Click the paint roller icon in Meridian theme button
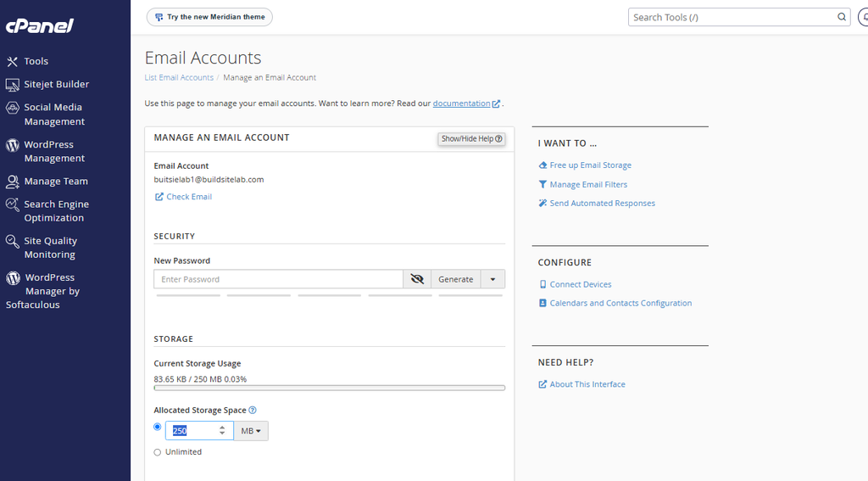Screen dimensions: 868x481 tap(159, 17)
